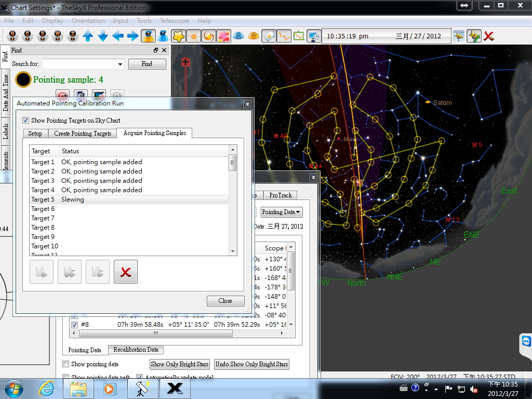Switch to the Recalibration Data tab

click(136, 350)
